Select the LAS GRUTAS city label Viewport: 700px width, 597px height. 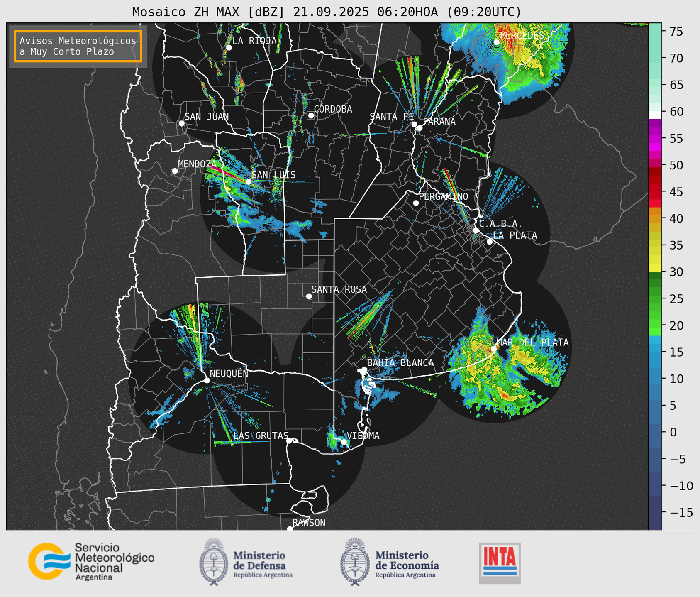(261, 436)
